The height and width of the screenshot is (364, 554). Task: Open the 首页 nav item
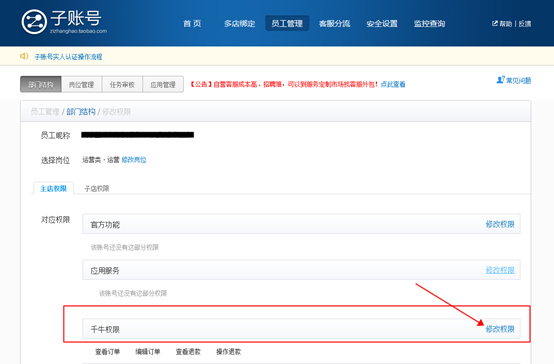click(x=192, y=23)
